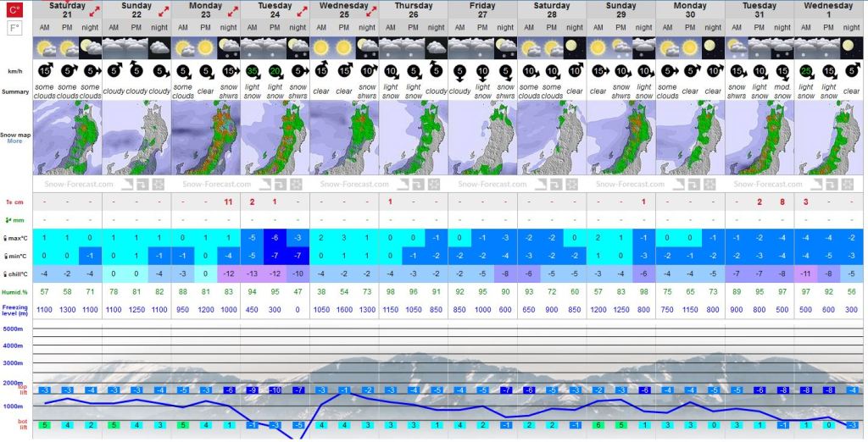Expand Monday 23 column with red arrows
Image resolution: width=868 pixels, height=442 pixels.
coord(231,10)
